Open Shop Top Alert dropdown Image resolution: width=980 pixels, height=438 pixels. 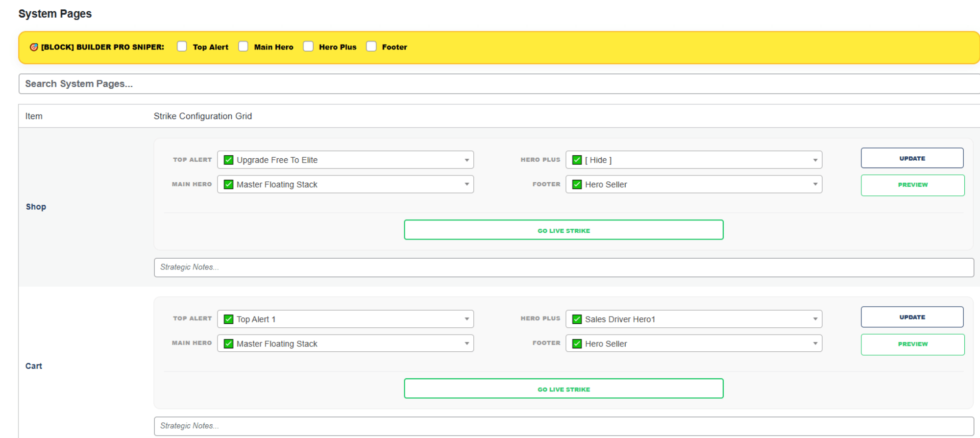coord(345,160)
